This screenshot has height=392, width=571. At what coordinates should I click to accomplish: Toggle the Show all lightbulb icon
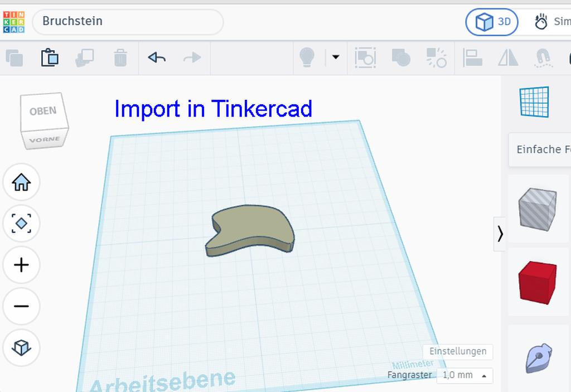point(307,57)
